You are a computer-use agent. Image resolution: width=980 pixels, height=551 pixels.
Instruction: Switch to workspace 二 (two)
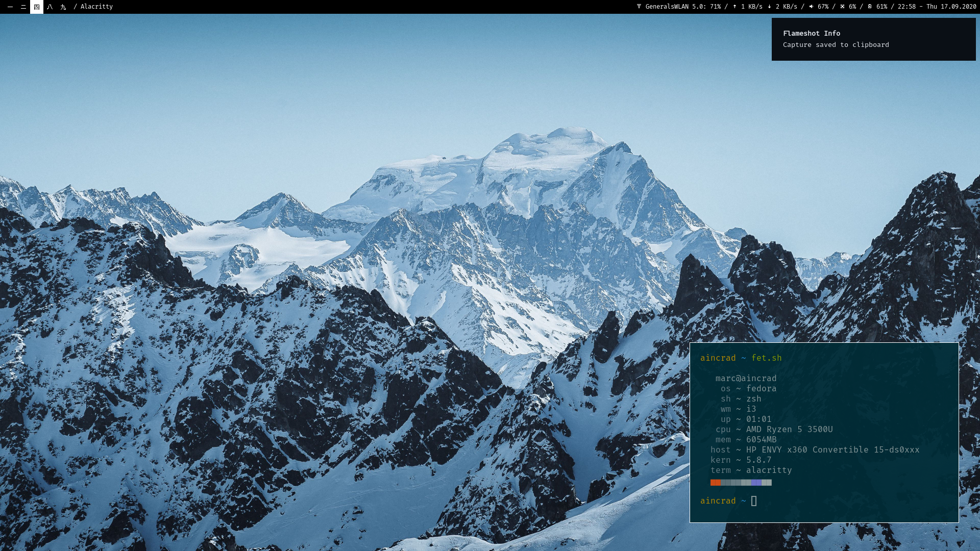coord(23,7)
